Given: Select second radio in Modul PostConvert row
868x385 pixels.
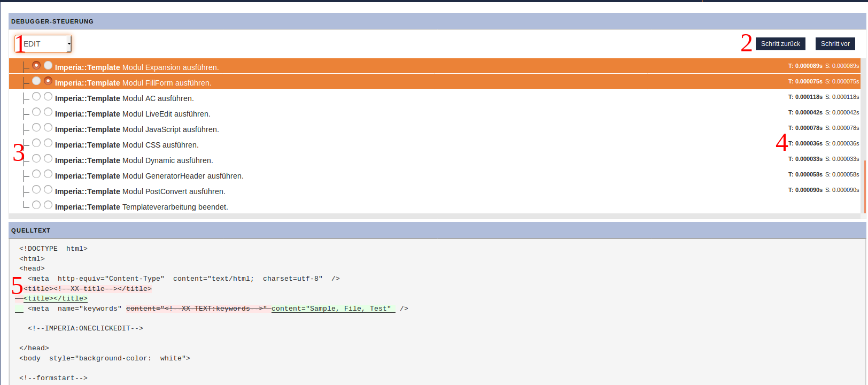Looking at the screenshot, I should (x=48, y=189).
